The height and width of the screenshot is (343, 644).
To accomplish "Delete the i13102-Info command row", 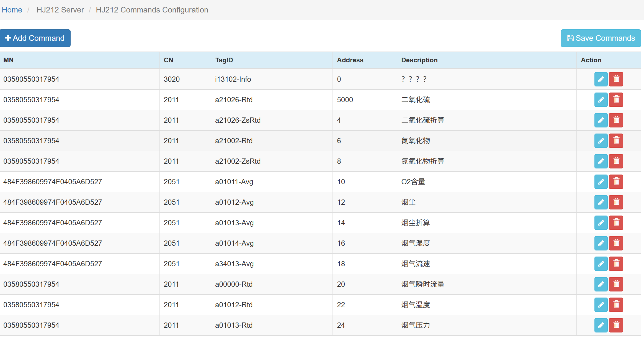I will 616,79.
